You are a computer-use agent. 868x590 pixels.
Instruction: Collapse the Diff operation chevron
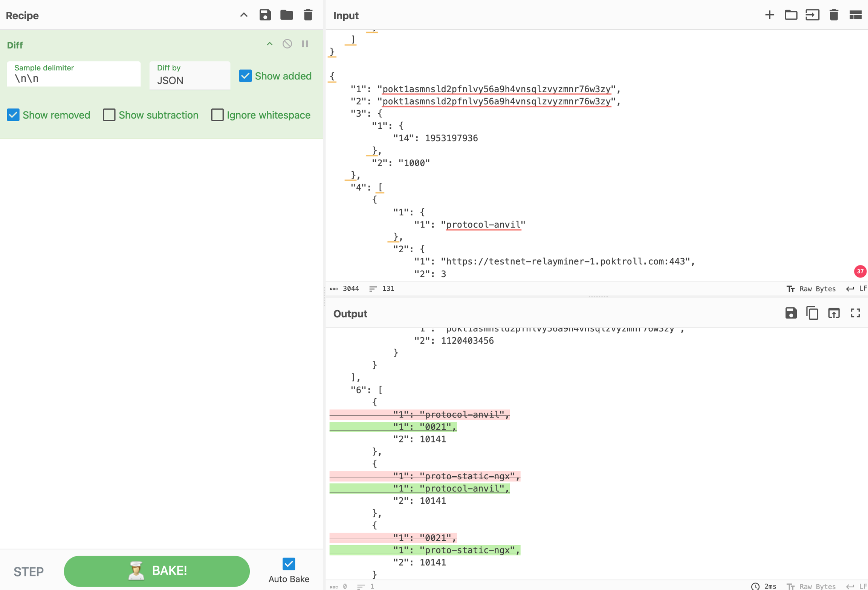click(269, 44)
